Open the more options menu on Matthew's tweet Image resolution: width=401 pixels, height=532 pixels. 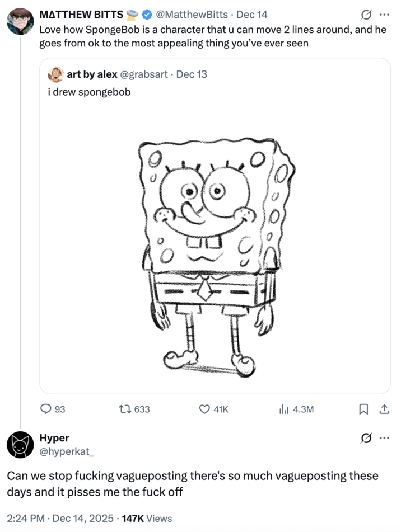click(x=384, y=15)
